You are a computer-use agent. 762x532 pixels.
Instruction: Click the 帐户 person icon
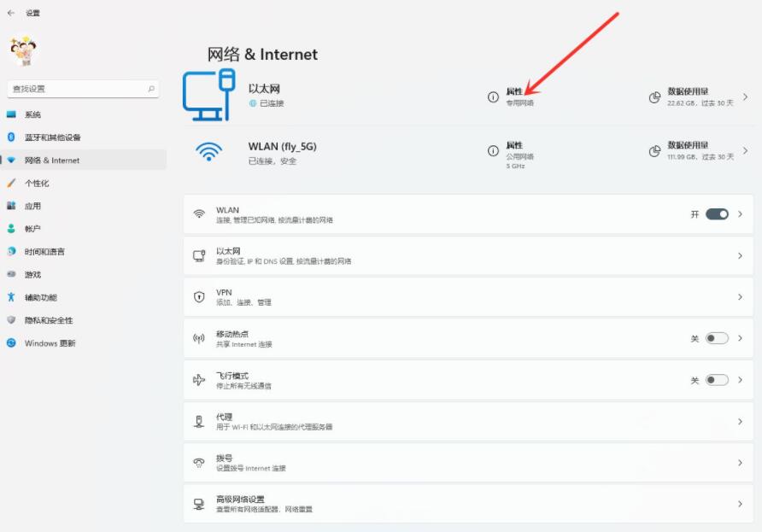[x=11, y=228]
